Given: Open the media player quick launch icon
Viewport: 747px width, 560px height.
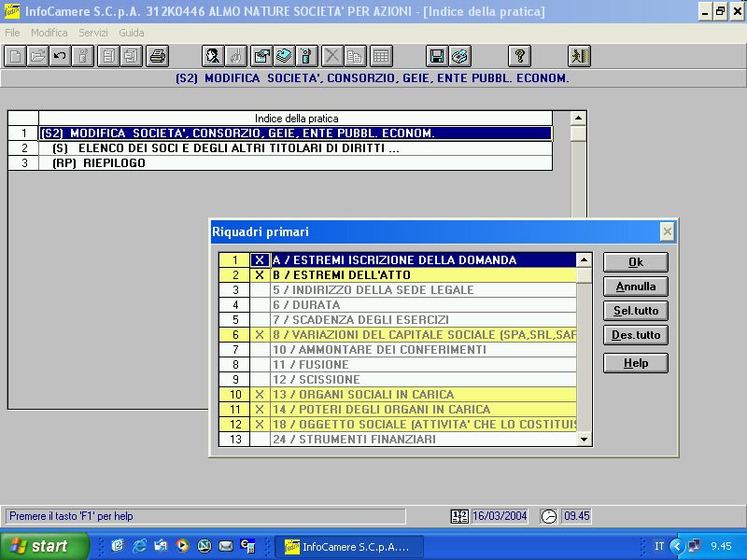Looking at the screenshot, I should [182, 546].
